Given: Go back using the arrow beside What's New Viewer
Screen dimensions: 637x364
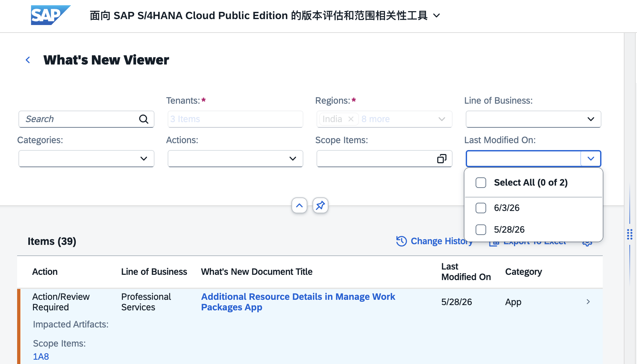Looking at the screenshot, I should tap(28, 60).
